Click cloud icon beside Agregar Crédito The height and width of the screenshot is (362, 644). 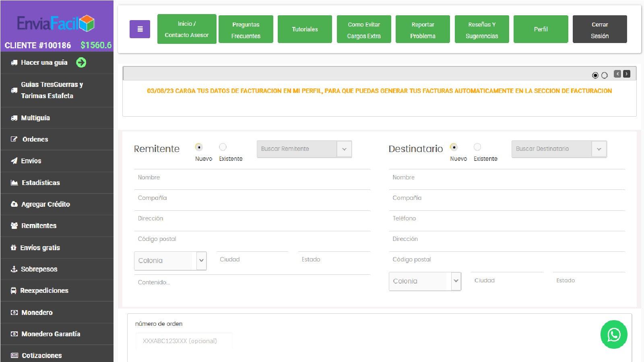[x=14, y=204]
